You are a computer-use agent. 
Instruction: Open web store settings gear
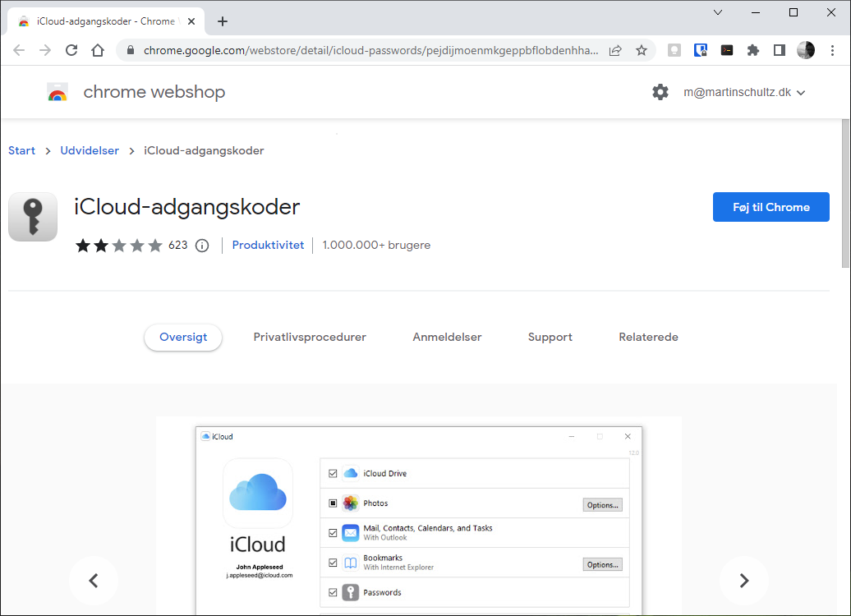(660, 92)
